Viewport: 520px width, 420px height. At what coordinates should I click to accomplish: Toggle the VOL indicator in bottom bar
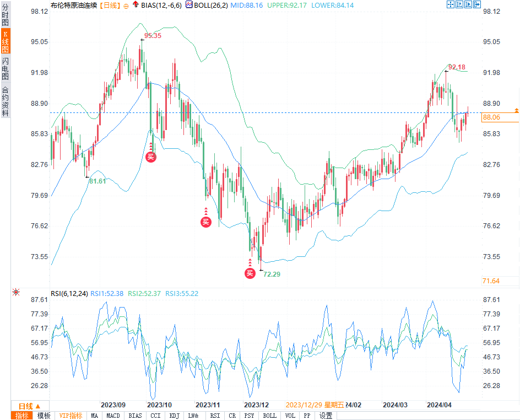(290, 416)
